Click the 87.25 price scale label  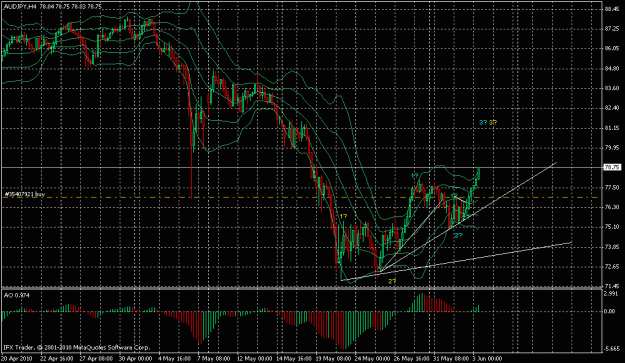(x=612, y=29)
